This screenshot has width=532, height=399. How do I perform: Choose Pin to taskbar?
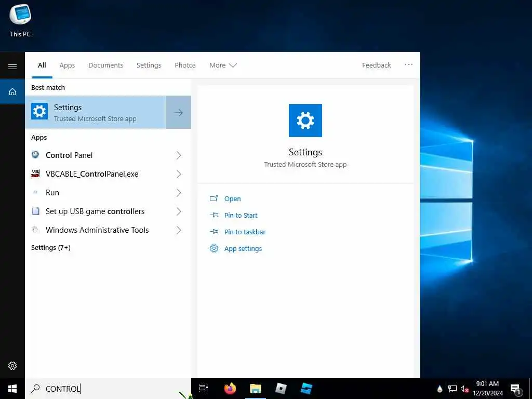245,232
